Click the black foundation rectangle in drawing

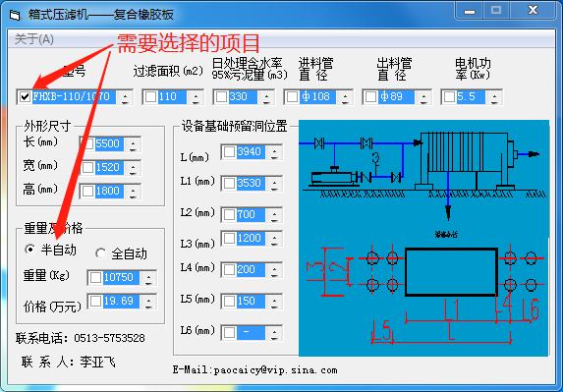click(451, 272)
